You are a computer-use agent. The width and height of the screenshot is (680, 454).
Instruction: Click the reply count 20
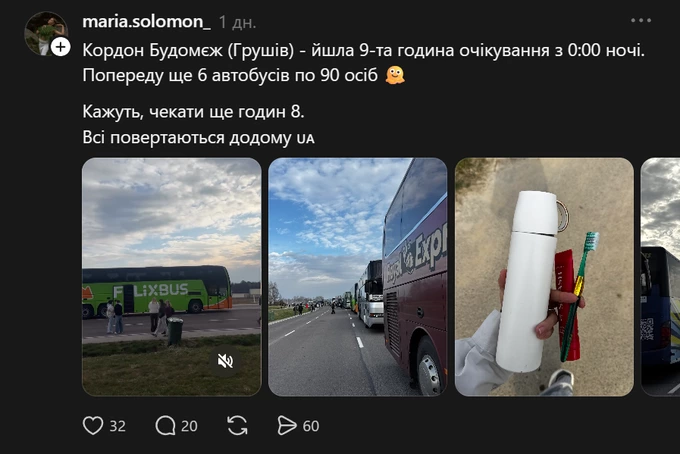pos(189,426)
